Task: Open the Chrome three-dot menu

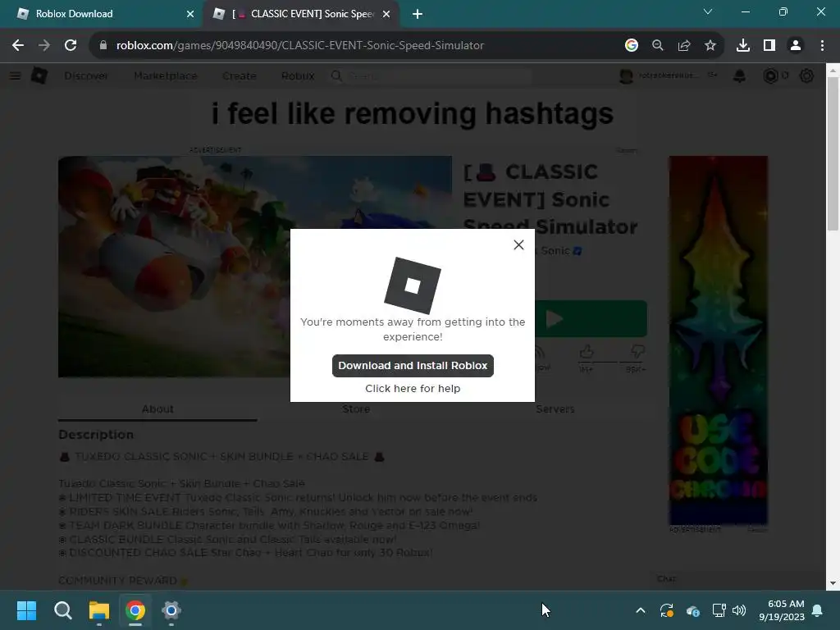Action: click(x=822, y=46)
